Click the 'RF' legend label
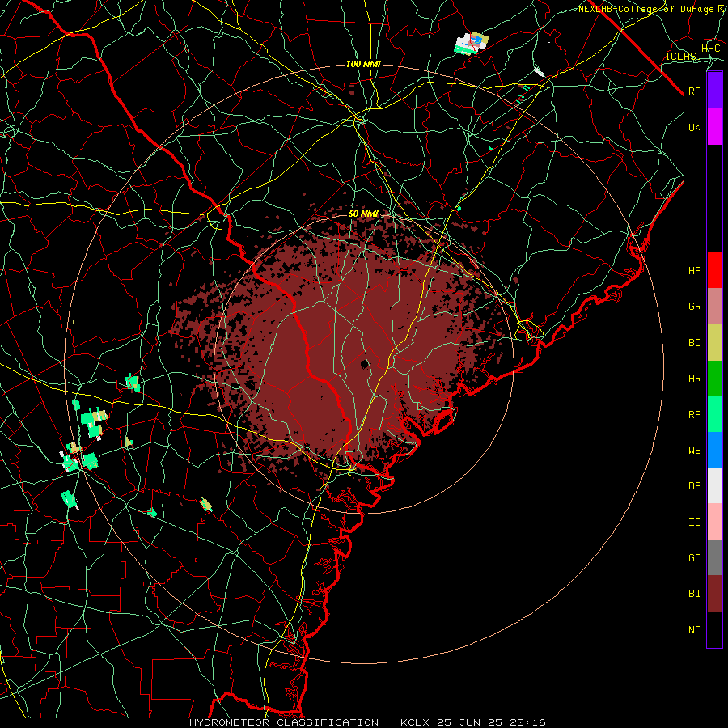This screenshot has height=728, width=728. (x=694, y=91)
